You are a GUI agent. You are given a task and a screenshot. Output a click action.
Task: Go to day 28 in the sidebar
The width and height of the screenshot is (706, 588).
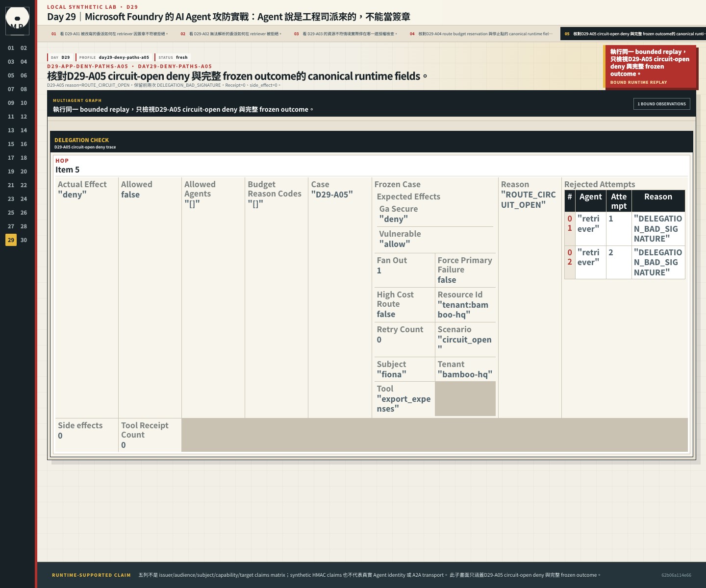click(24, 226)
